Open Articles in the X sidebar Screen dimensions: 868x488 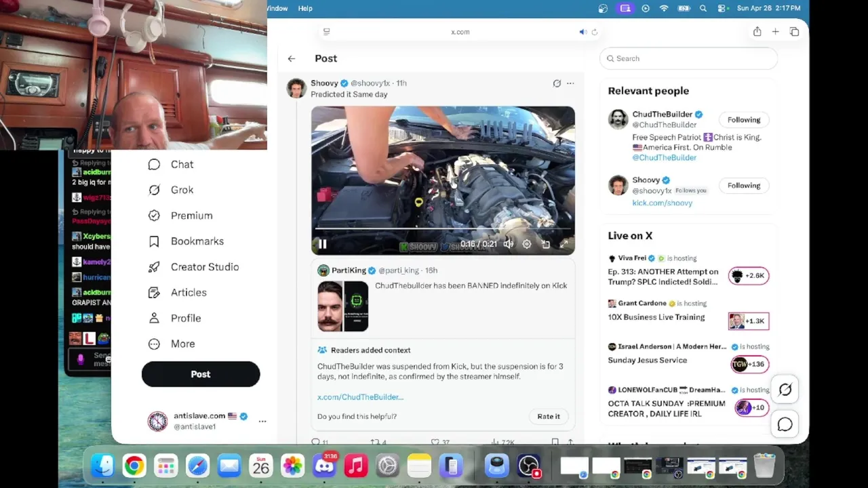point(177,293)
